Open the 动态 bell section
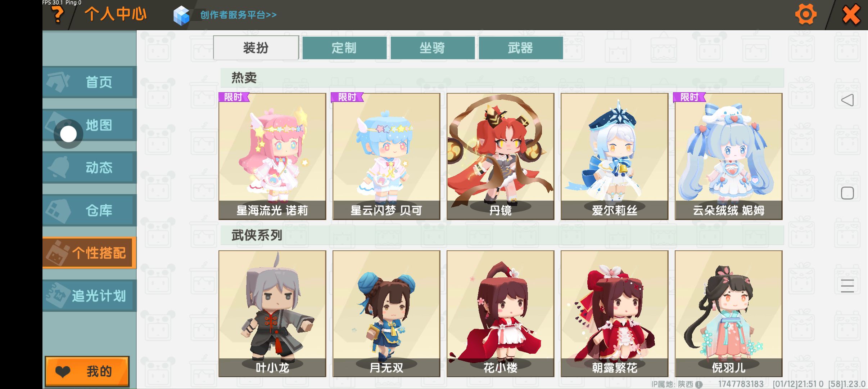The image size is (868, 389). tap(90, 167)
